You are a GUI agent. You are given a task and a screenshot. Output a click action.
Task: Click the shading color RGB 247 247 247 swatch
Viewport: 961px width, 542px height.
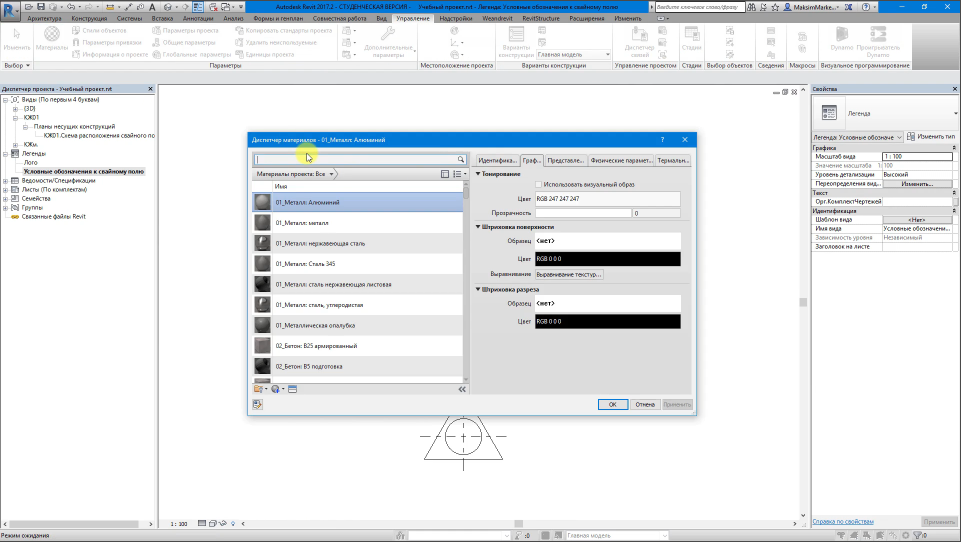coord(607,199)
